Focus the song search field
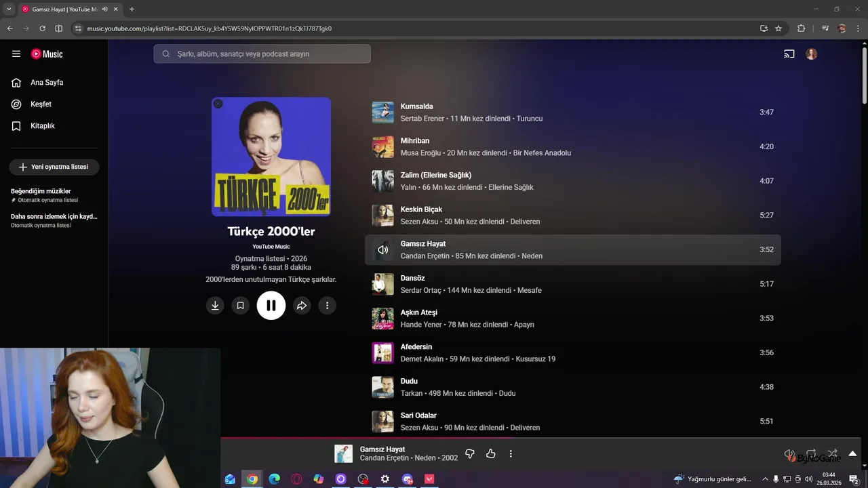Viewport: 868px width, 488px height. (262, 54)
